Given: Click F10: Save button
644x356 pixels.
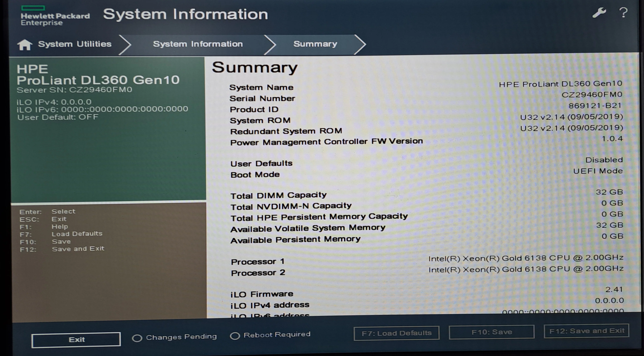Looking at the screenshot, I should 491,332.
